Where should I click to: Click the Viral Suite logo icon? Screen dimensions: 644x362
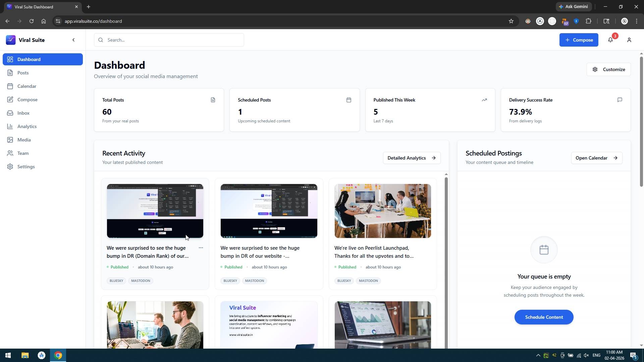tap(11, 40)
